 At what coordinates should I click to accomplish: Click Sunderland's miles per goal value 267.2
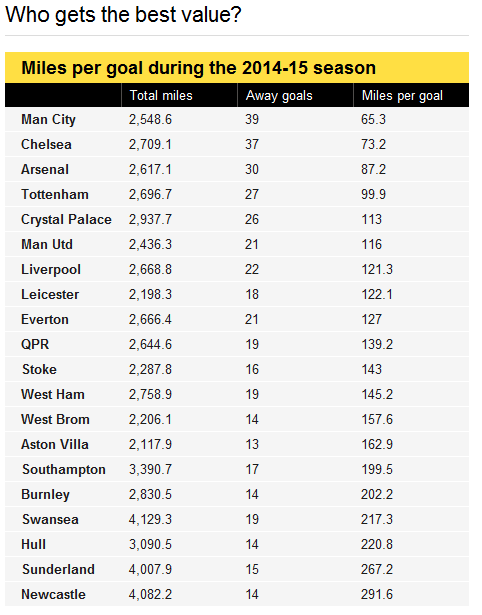click(377, 569)
